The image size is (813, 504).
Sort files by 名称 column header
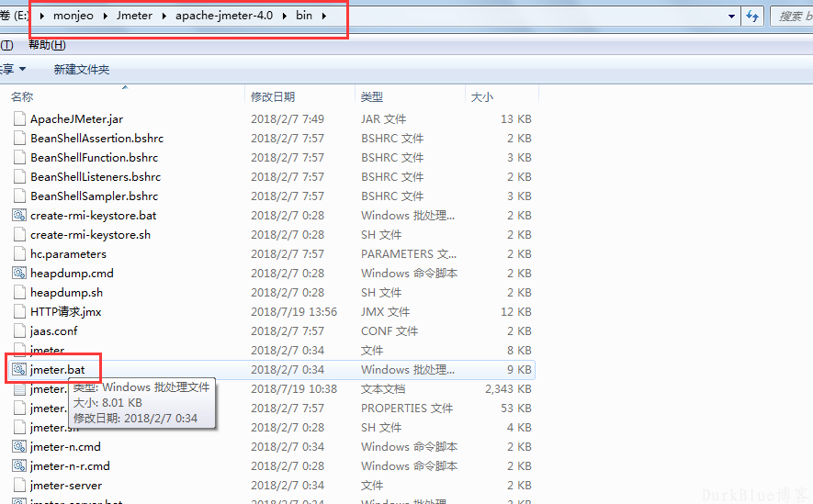(x=22, y=97)
